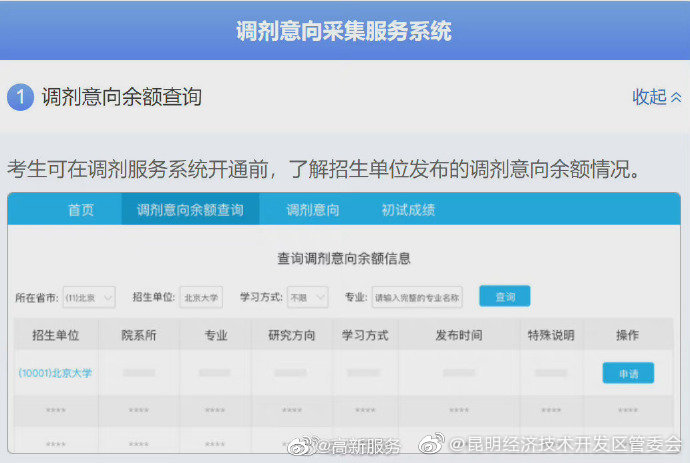Expand the 所在省市 dropdown
690x463 pixels.
click(89, 298)
